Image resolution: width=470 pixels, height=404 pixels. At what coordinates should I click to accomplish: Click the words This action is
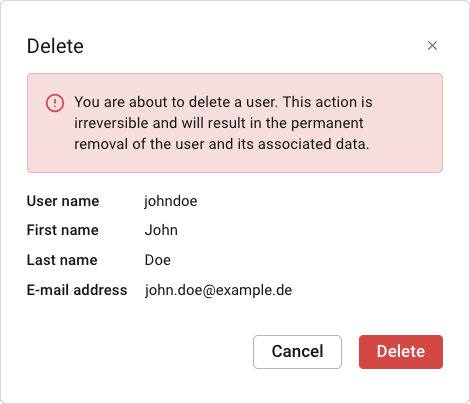tap(328, 102)
